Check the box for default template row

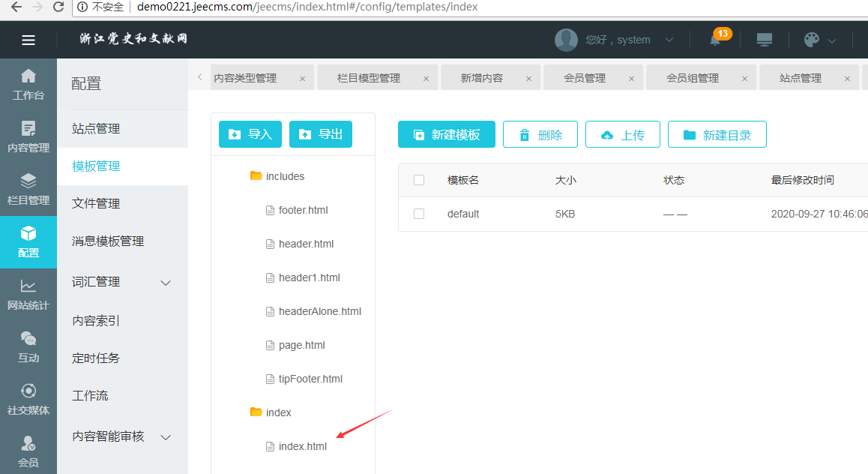click(x=419, y=214)
